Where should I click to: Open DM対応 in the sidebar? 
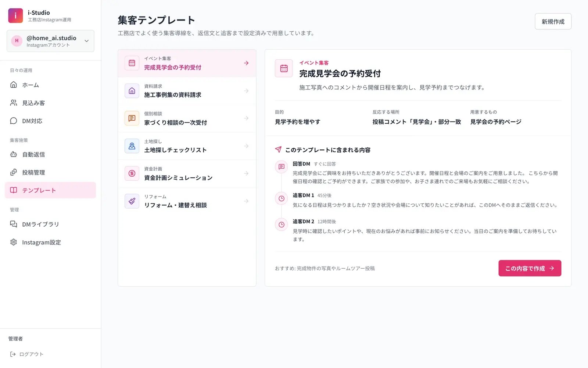pyautogui.click(x=50, y=121)
